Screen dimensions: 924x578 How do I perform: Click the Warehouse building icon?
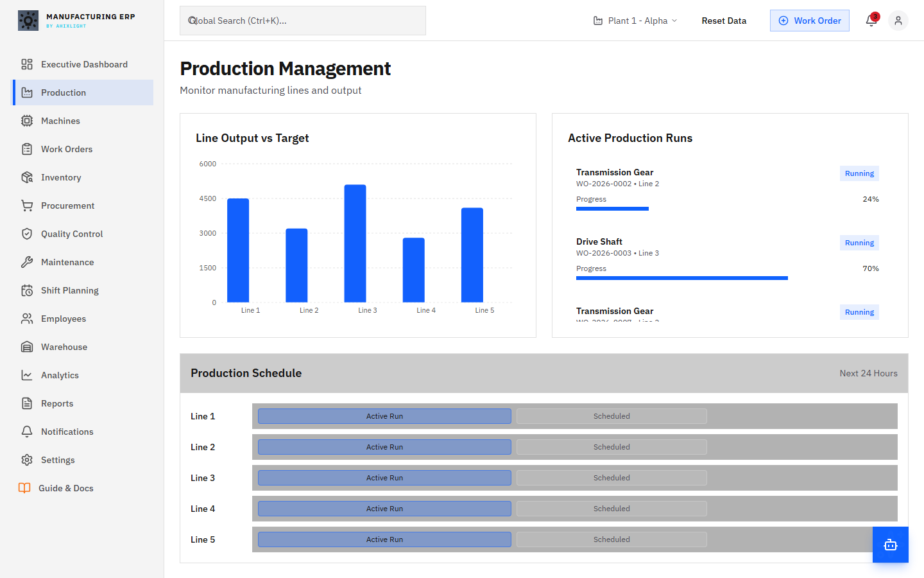pyautogui.click(x=27, y=347)
